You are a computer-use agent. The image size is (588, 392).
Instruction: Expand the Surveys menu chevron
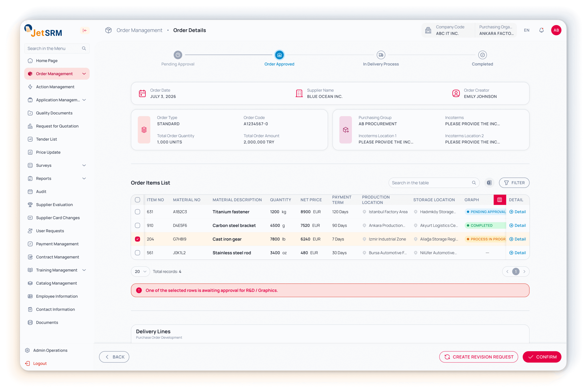coord(84,165)
